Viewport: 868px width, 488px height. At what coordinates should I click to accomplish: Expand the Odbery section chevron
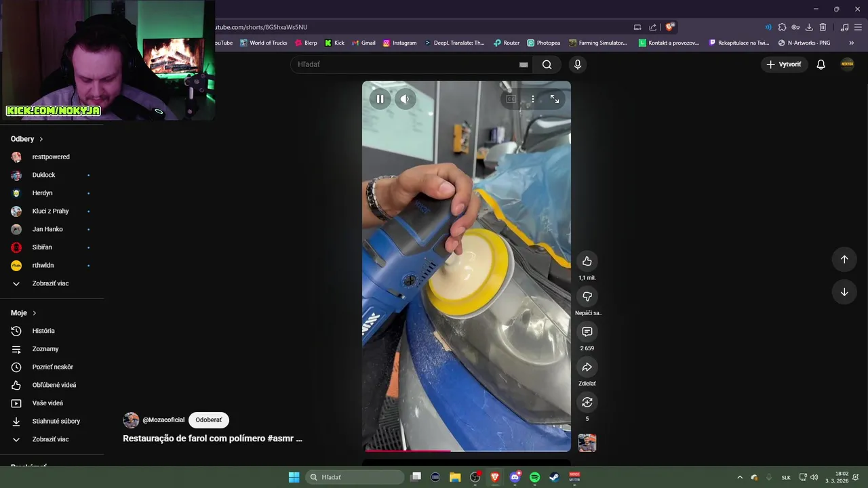[x=41, y=139]
